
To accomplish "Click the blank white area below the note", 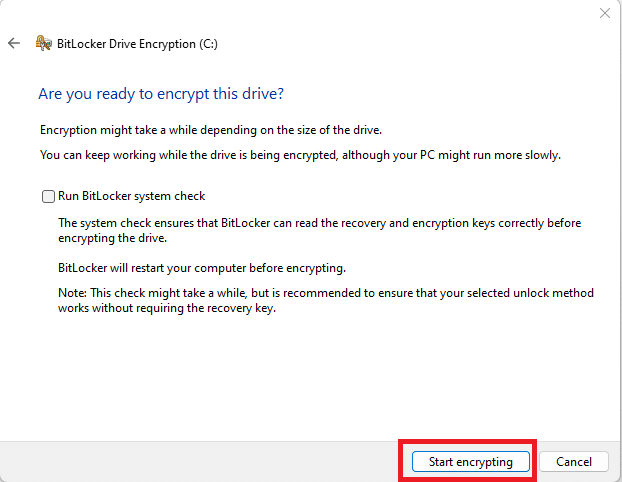I will click(x=311, y=377).
